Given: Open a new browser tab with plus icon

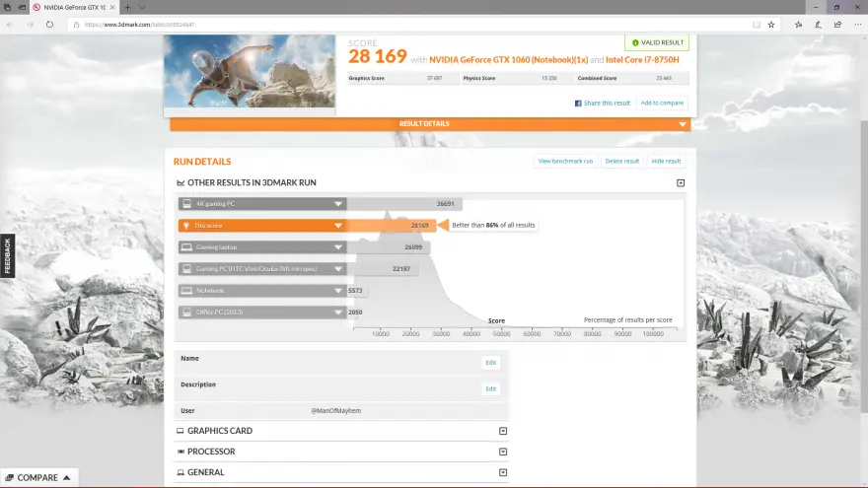Looking at the screenshot, I should pyautogui.click(x=127, y=7).
